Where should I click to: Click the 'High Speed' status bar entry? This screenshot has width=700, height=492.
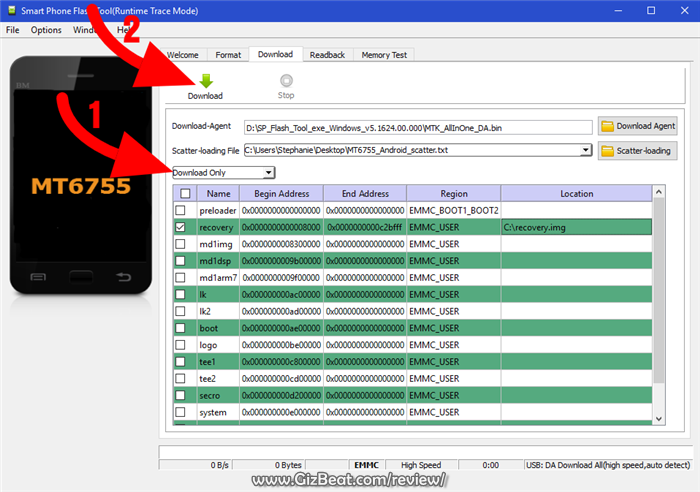pos(421,465)
